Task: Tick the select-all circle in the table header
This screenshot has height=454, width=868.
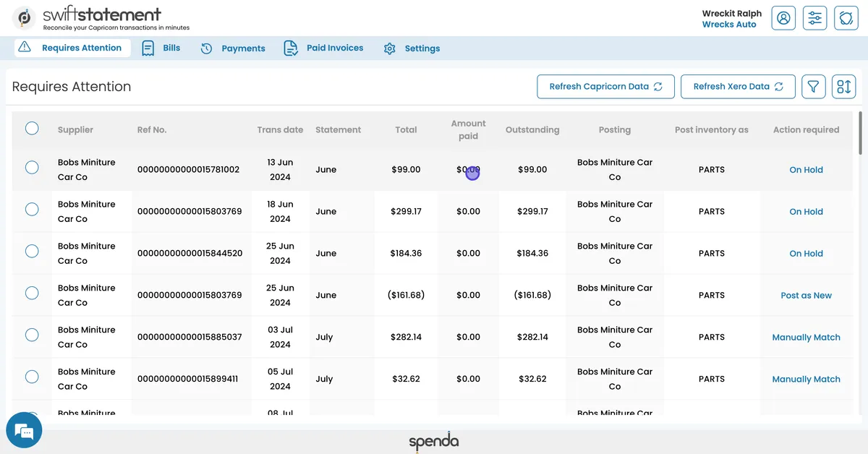Action: 32,128
